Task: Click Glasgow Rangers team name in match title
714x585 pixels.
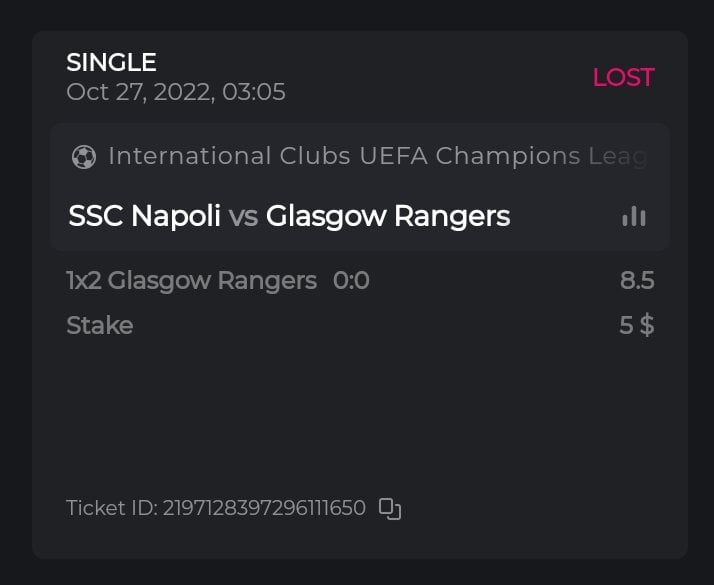Action: (x=387, y=216)
